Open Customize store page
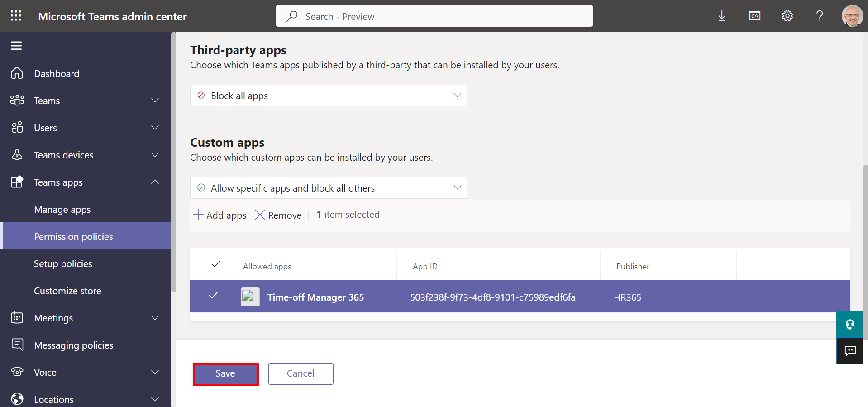This screenshot has height=407, width=868. click(x=67, y=291)
